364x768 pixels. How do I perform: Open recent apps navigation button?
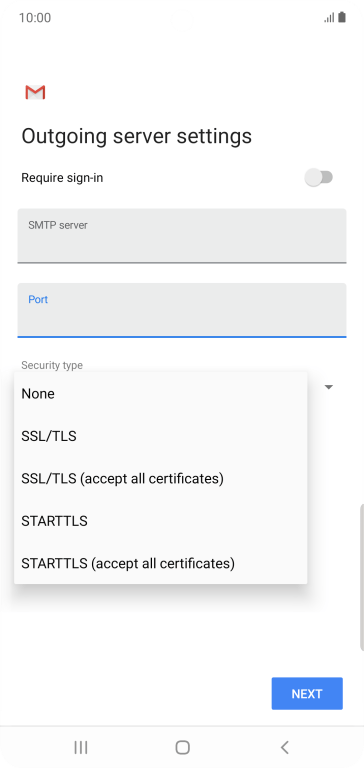coord(81,747)
